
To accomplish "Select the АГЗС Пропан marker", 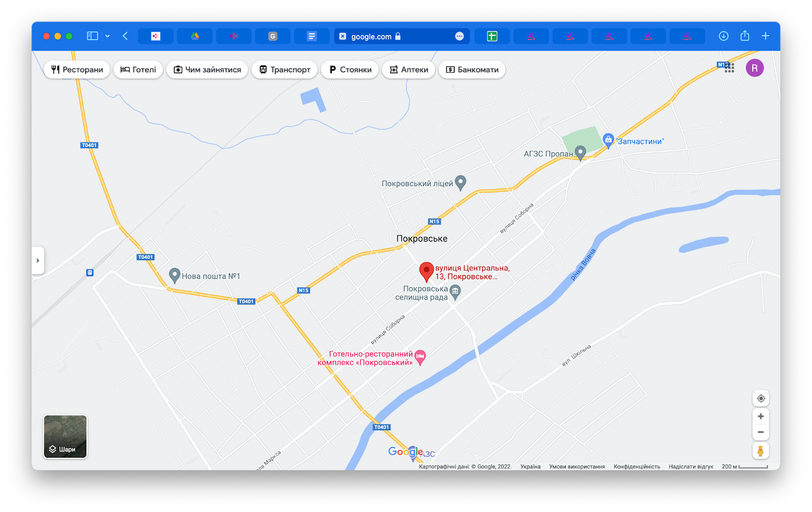I will coord(580,153).
